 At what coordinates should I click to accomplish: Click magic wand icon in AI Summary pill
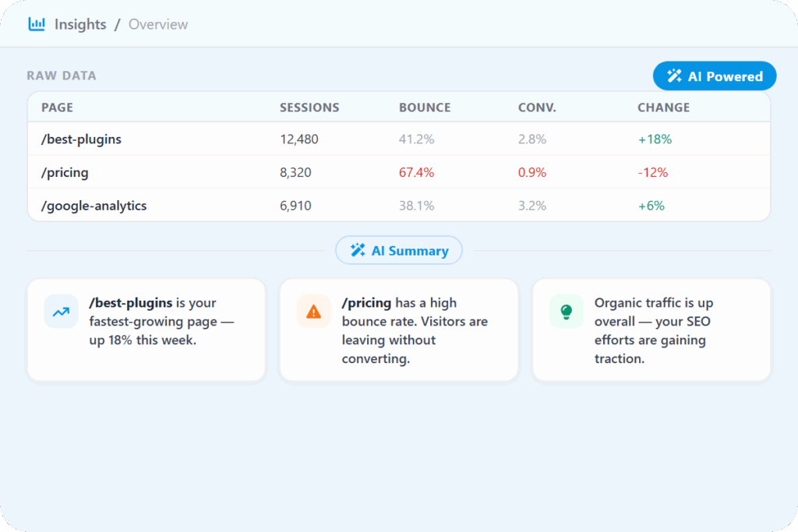click(x=358, y=251)
